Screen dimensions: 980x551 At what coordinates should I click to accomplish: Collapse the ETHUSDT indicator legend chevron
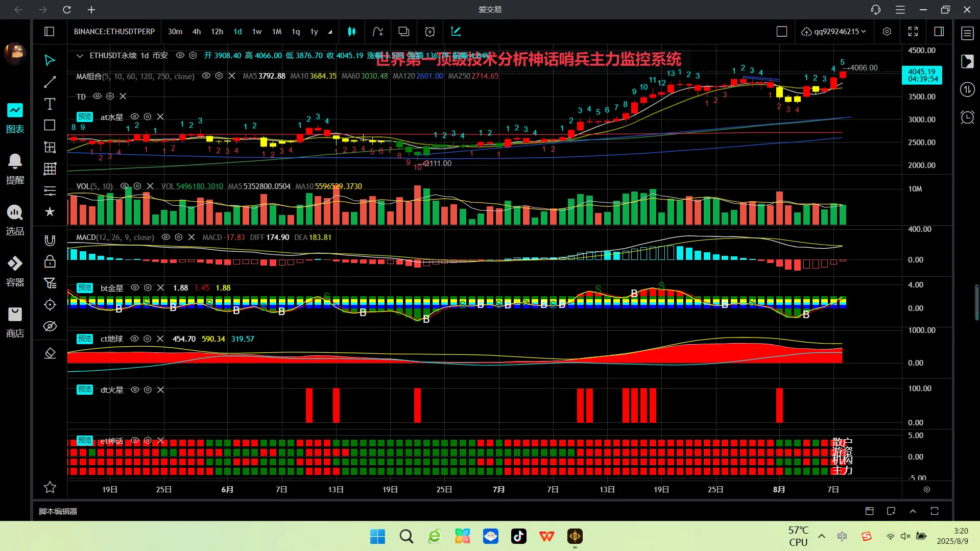(x=80, y=56)
